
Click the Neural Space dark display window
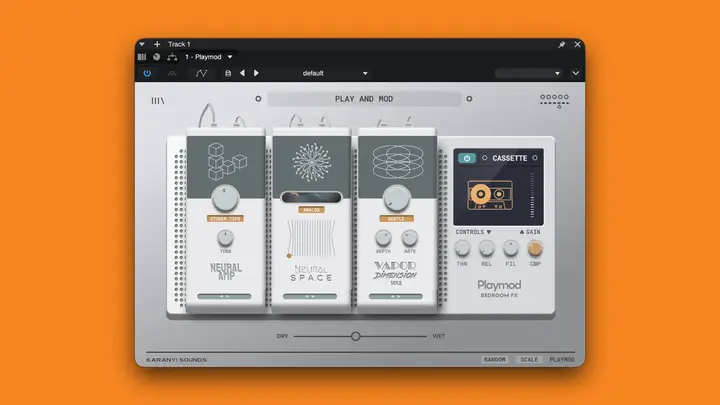[311, 197]
